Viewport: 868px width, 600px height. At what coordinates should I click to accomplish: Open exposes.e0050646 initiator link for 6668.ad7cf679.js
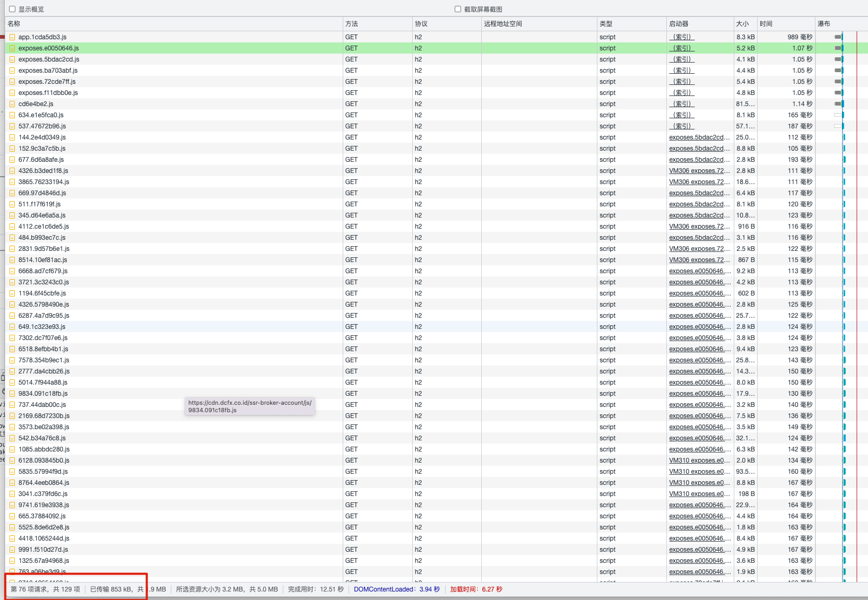coord(700,271)
